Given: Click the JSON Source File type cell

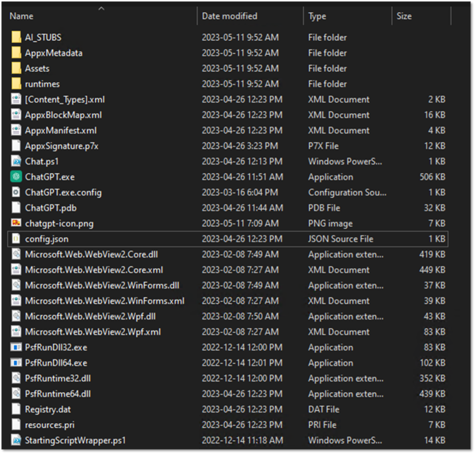Looking at the screenshot, I should (341, 239).
